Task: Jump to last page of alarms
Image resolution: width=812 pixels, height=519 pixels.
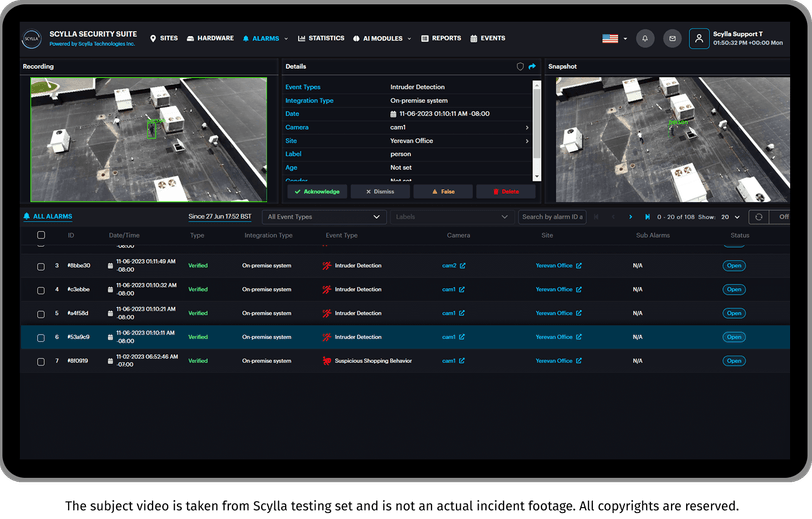Action: (x=647, y=217)
